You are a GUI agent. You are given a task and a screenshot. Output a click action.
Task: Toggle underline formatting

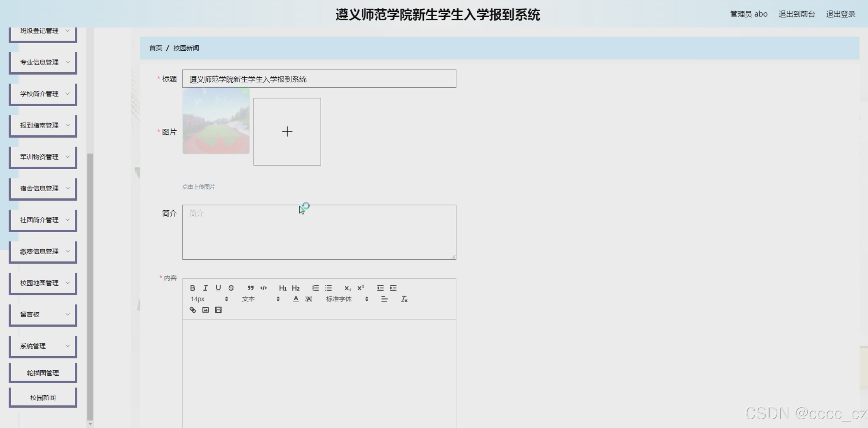pos(218,288)
